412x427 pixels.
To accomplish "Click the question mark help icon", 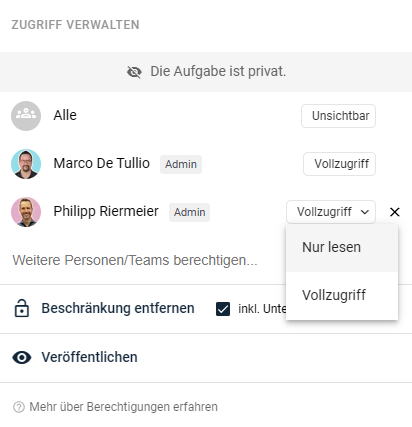I will pyautogui.click(x=19, y=407).
